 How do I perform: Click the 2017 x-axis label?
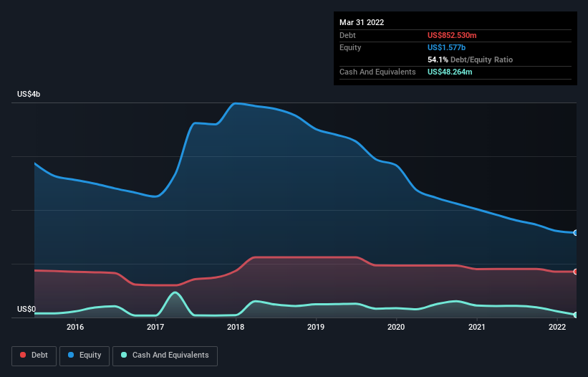[x=155, y=327]
